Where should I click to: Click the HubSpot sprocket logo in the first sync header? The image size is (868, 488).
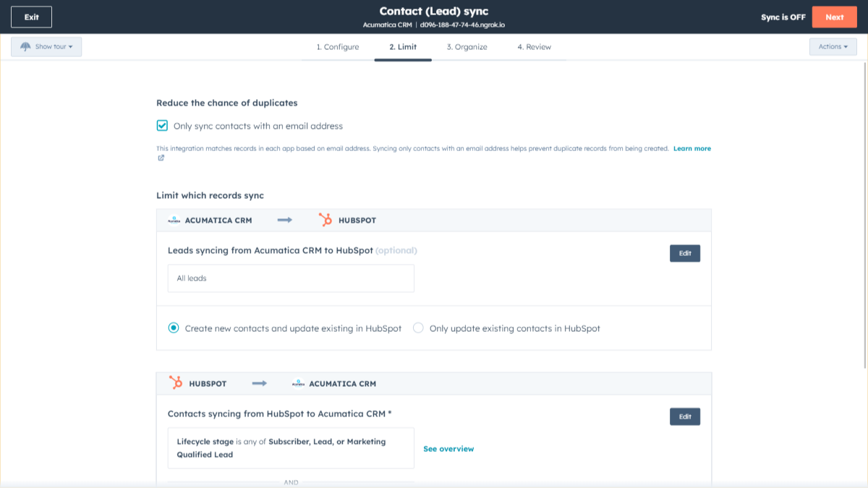[325, 220]
